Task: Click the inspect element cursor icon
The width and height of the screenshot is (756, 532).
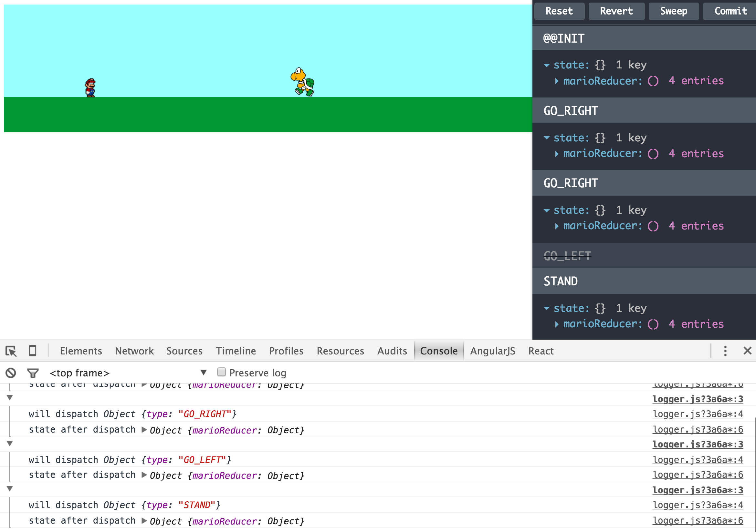Action: 11,351
